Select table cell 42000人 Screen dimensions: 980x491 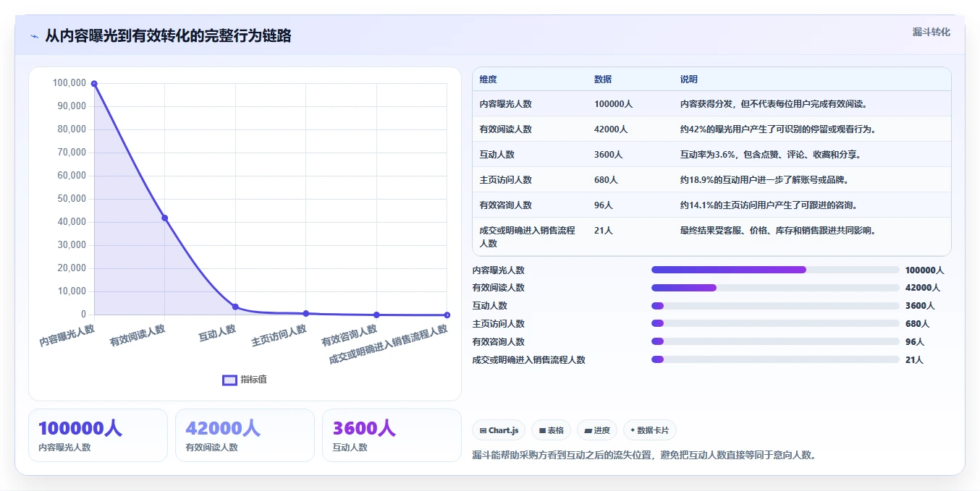tap(611, 129)
